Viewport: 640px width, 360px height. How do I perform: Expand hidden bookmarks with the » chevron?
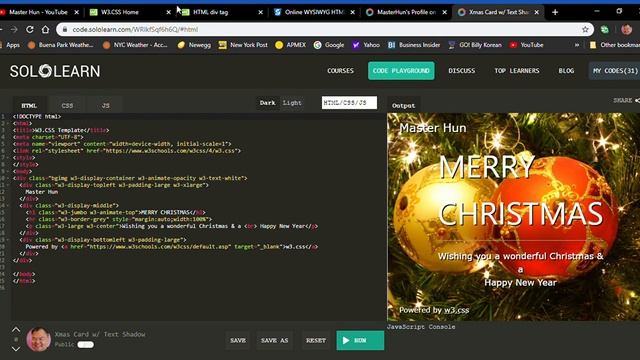click(x=577, y=45)
